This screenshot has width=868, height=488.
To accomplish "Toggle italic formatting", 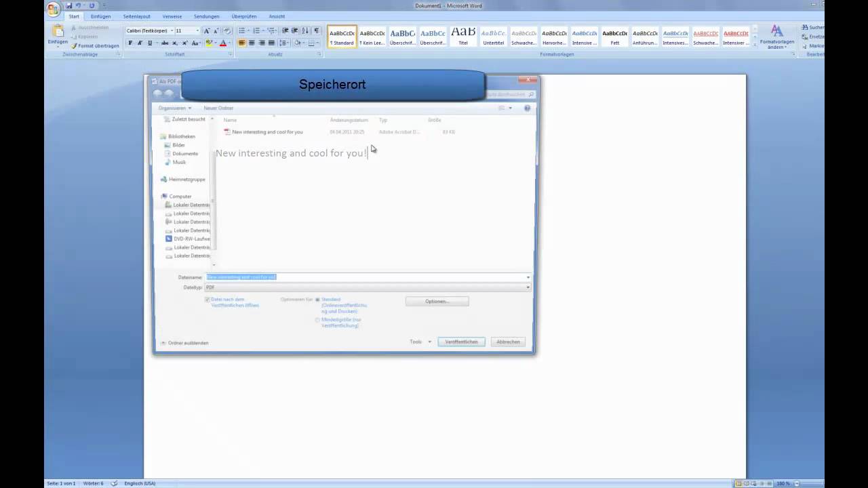I will pos(140,43).
